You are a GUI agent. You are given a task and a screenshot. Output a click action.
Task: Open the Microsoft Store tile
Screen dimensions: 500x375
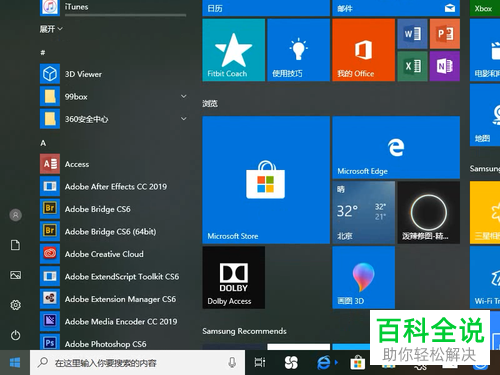266,180
